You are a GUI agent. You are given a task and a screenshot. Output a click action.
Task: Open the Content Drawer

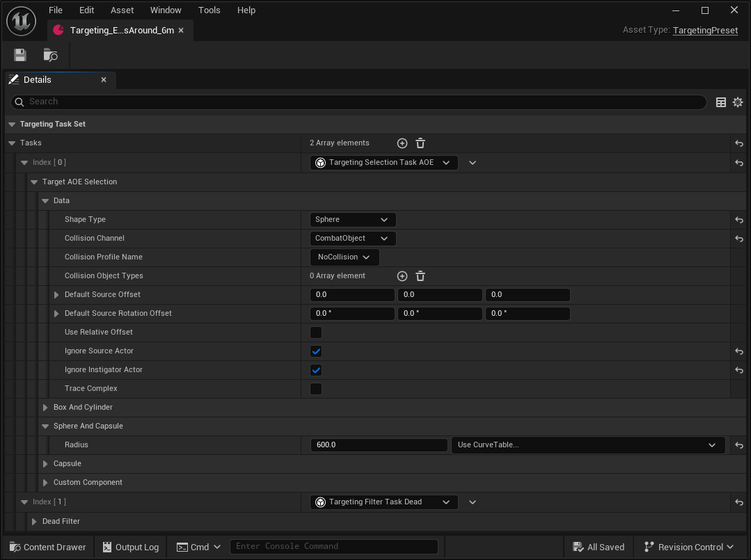[48, 547]
